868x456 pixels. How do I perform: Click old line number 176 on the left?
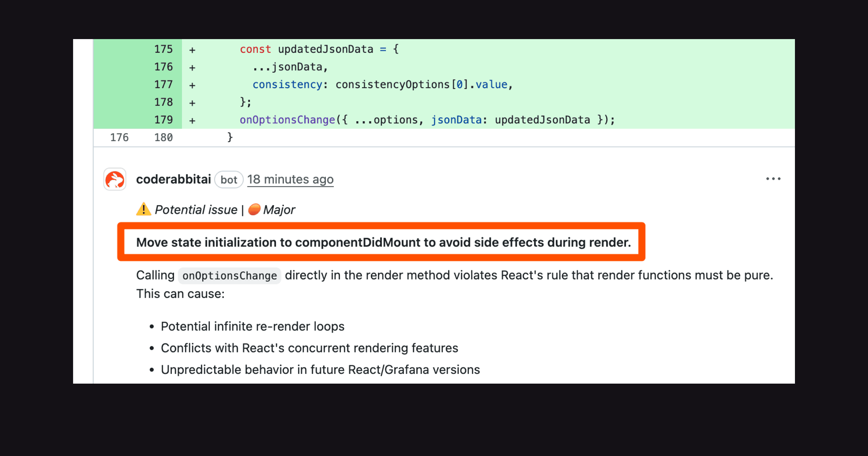(119, 137)
